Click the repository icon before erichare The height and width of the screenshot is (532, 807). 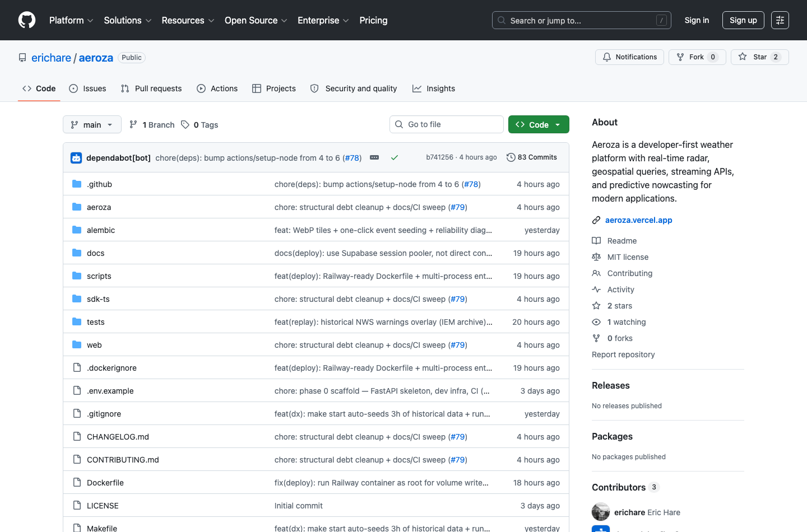[x=22, y=58]
